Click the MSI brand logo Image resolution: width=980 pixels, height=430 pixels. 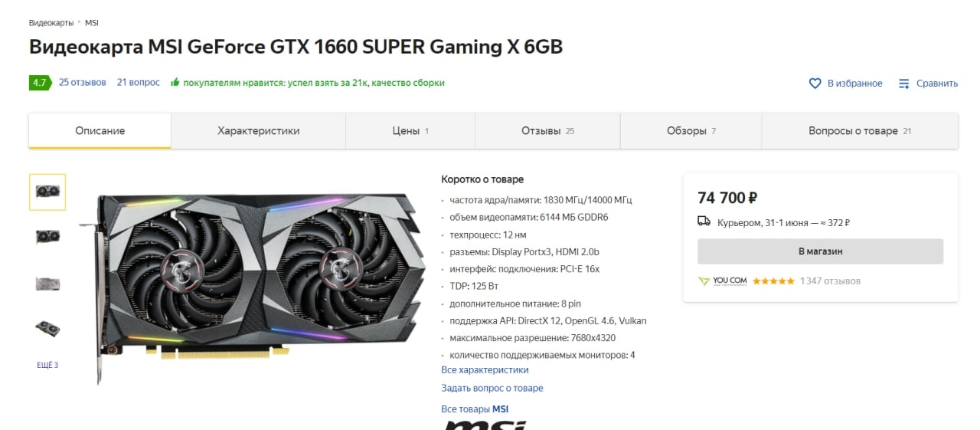point(485,425)
